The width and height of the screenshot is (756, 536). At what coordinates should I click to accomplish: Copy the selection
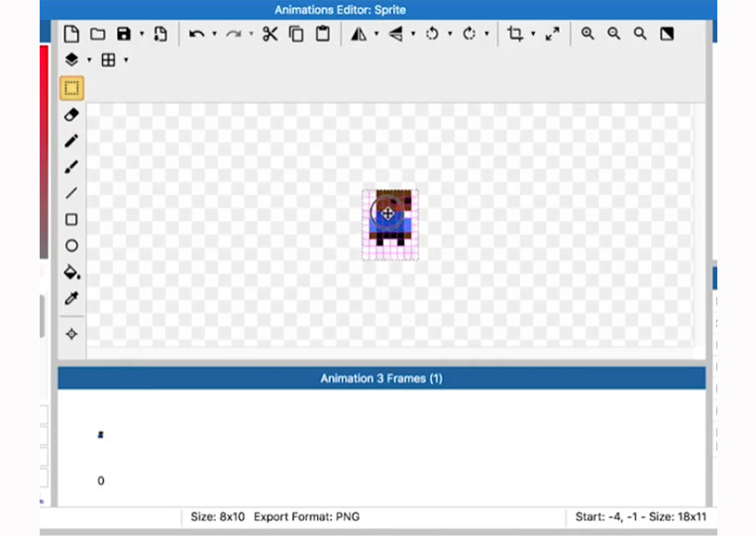296,34
